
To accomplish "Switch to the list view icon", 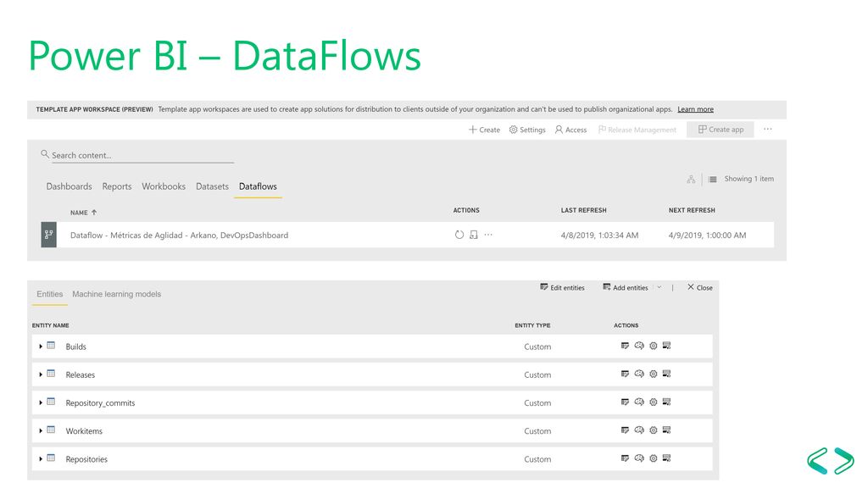I will coord(712,180).
